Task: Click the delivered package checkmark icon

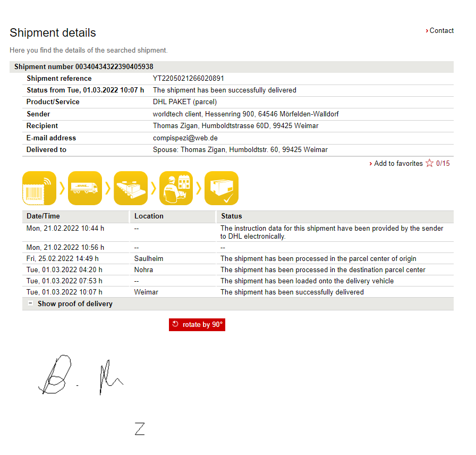Action: click(x=222, y=188)
